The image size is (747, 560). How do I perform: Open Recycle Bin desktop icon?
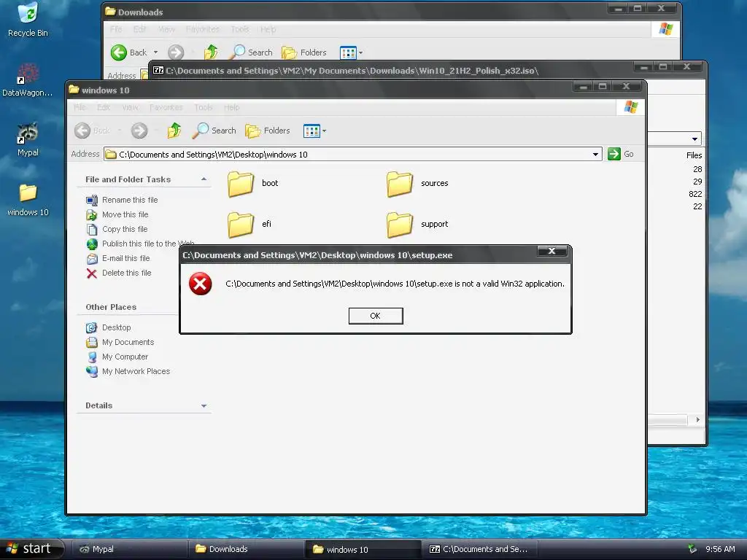tap(28, 20)
